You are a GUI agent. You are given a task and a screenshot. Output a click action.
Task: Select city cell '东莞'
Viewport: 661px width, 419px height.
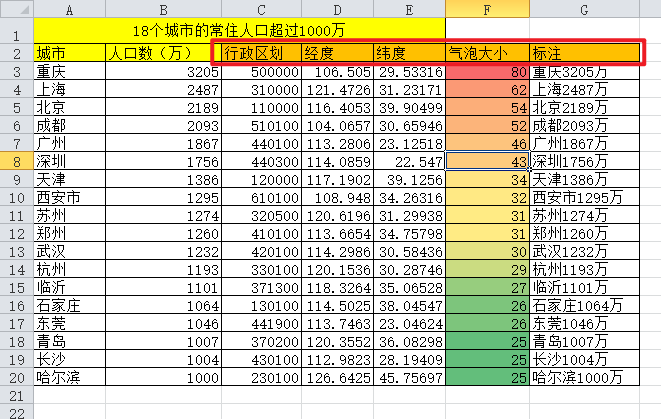(70, 323)
